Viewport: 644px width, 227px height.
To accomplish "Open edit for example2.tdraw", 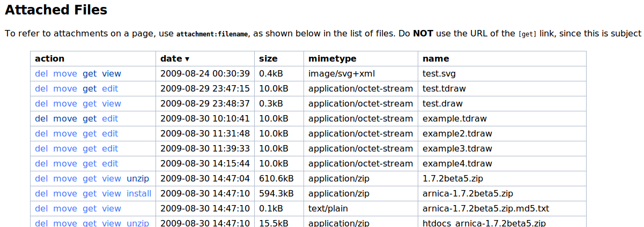I will point(110,134).
